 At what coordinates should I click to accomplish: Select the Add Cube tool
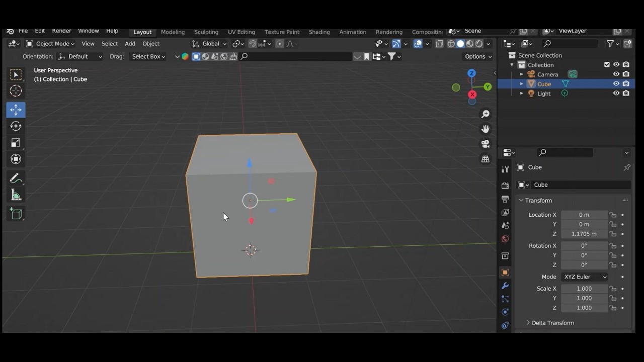(16, 214)
